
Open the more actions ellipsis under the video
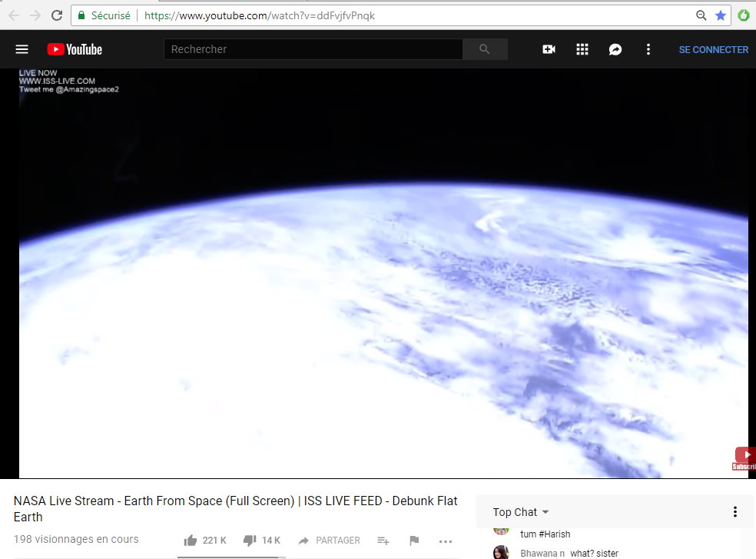pos(446,541)
